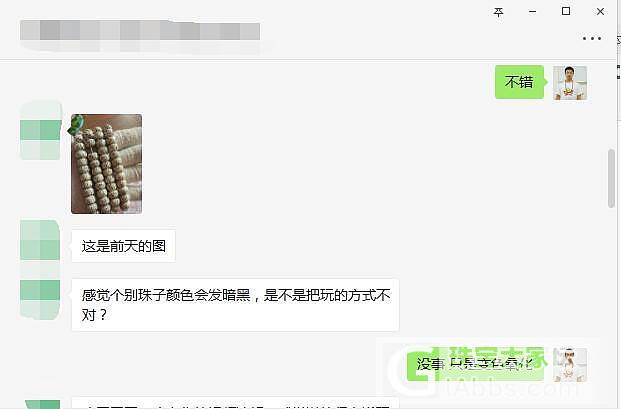
Task: Click the blurred chat title name
Action: (x=140, y=32)
